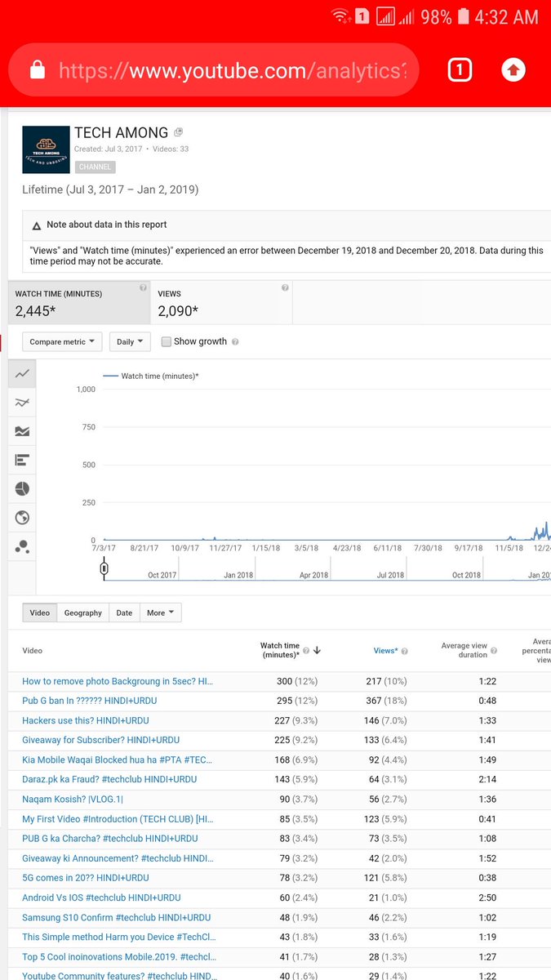551x980 pixels.
Task: Open video Kia Mobile Waqai Blocked hua ha
Action: click(118, 759)
